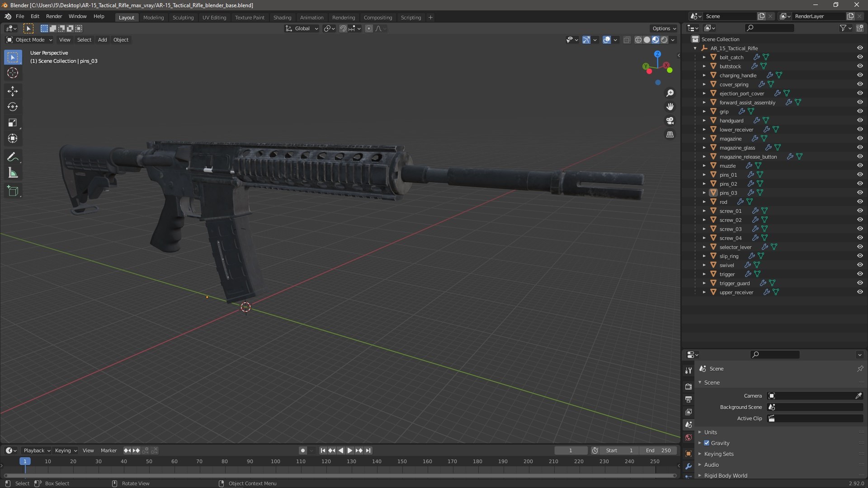
Task: Collapse the AR_15_Tactical_Rifle collection
Action: pos(695,48)
